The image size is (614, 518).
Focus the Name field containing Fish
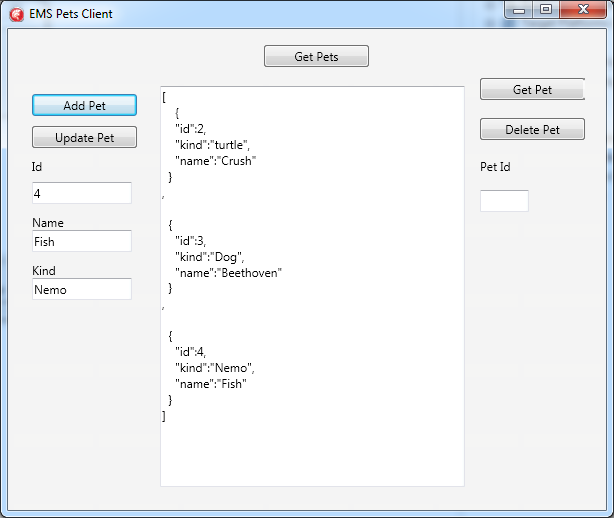[82, 241]
